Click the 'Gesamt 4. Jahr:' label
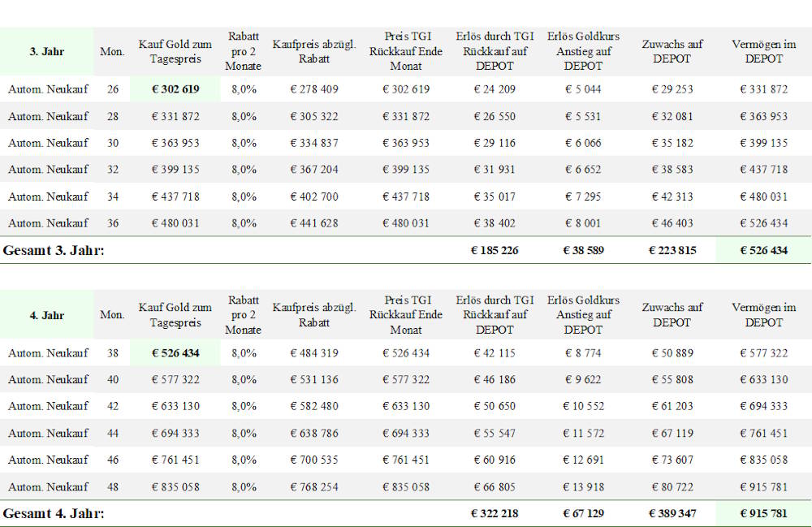The height and width of the screenshot is (527, 812). (54, 513)
